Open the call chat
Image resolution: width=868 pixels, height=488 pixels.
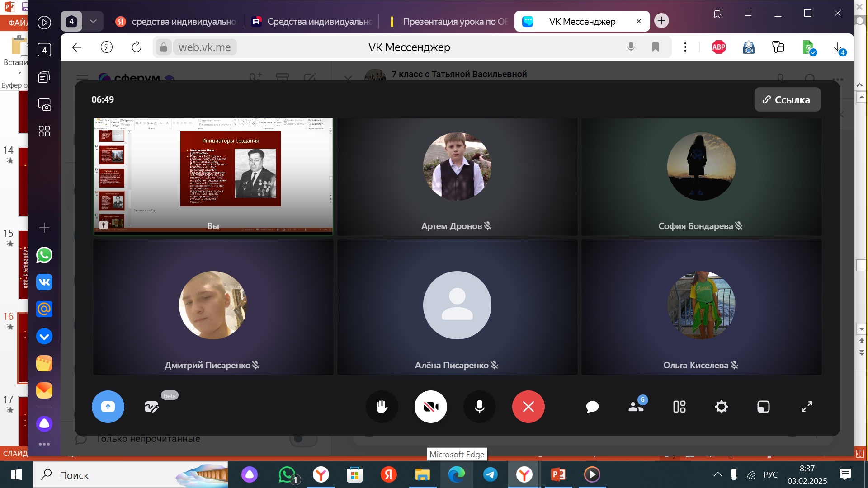[592, 407]
